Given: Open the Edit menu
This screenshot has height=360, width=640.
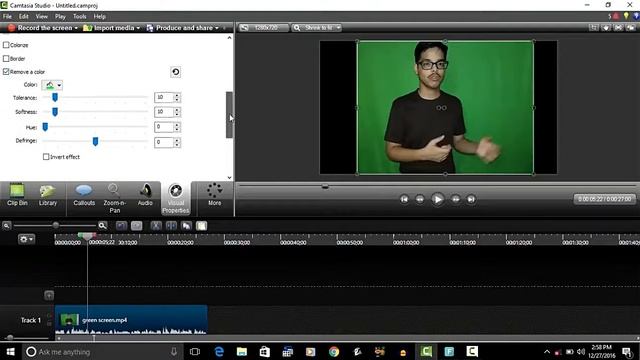Looking at the screenshot, I should click(24, 16).
